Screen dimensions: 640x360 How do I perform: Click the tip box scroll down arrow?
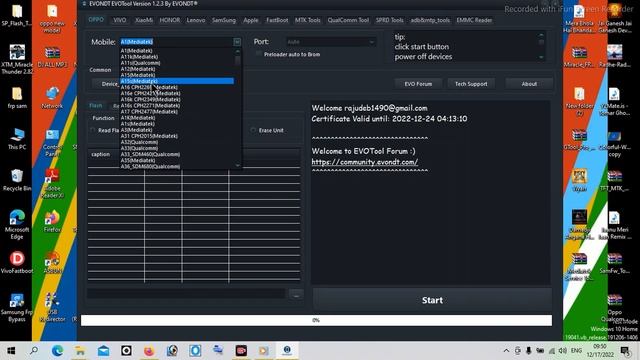click(541, 57)
